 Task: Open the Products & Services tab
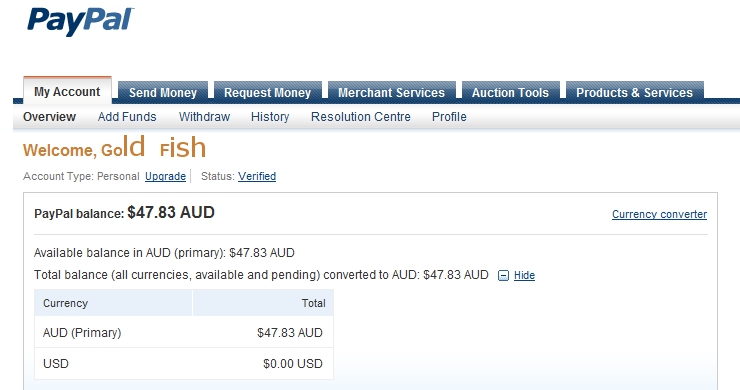click(x=634, y=93)
